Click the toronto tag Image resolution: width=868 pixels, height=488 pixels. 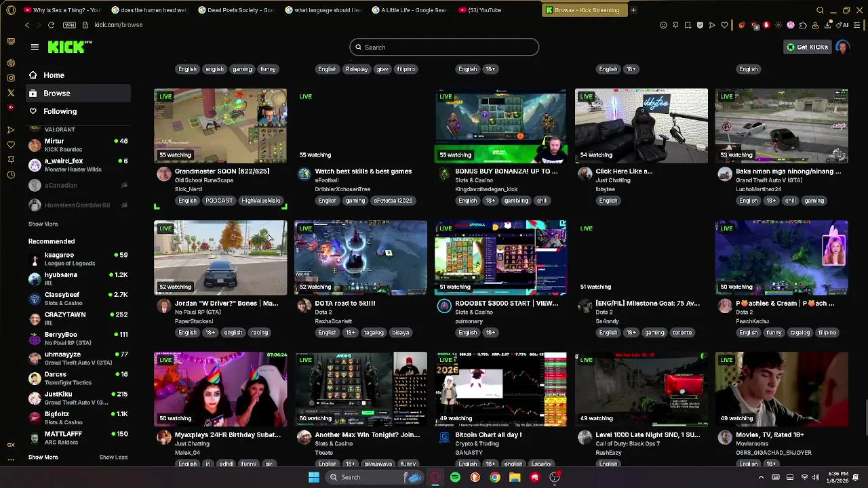click(x=682, y=333)
